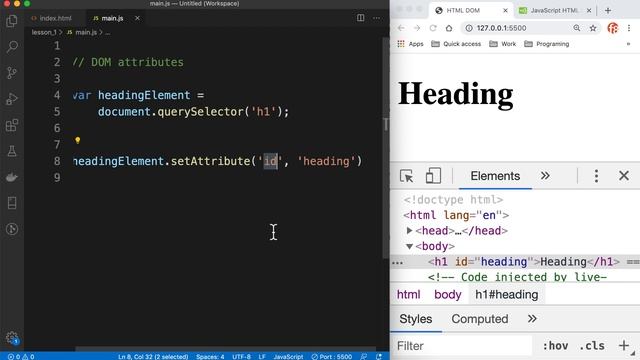Viewport: 640px width, 360px height.
Task: Click lesson_1 in the editor breadcrumb
Action: pos(44,32)
